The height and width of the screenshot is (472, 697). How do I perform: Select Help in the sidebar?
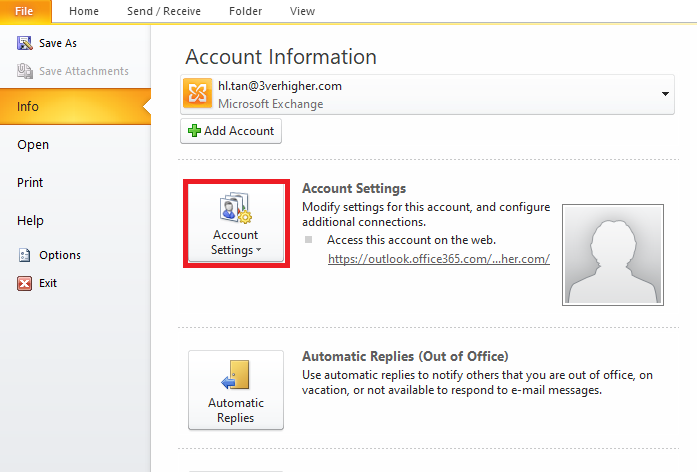(x=30, y=220)
